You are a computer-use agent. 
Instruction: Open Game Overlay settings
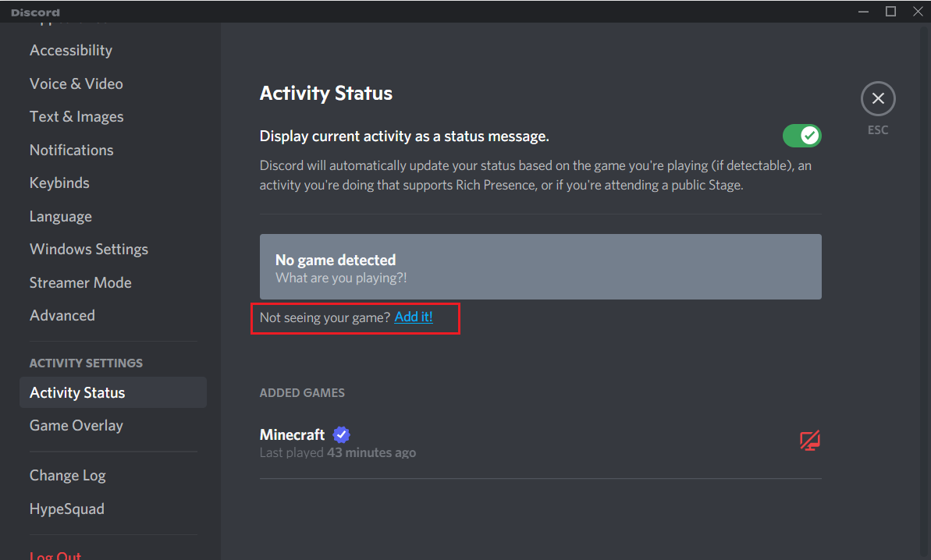click(x=76, y=425)
